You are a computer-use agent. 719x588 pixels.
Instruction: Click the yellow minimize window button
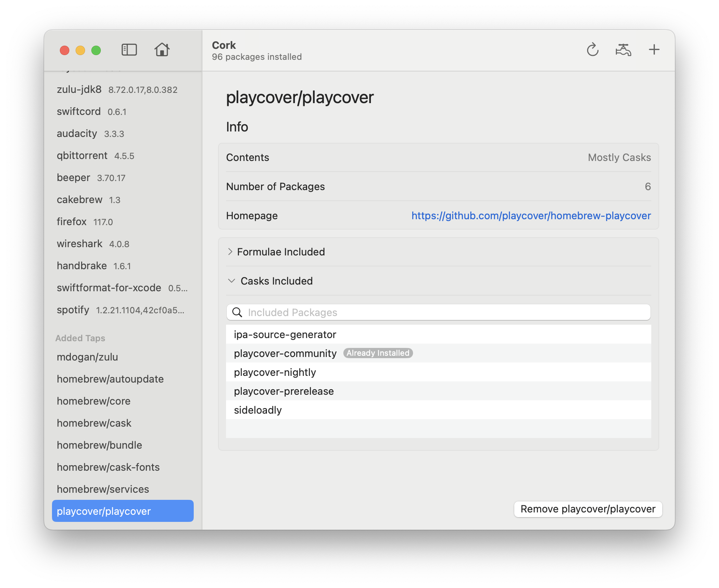[80, 50]
